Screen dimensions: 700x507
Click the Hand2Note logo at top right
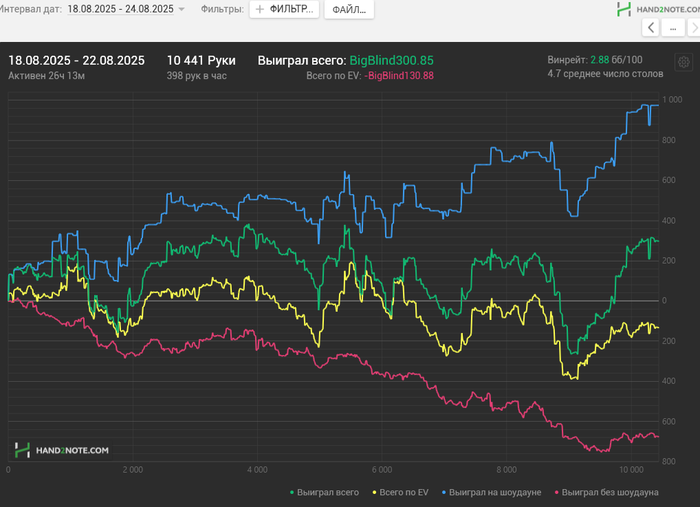coord(656,9)
